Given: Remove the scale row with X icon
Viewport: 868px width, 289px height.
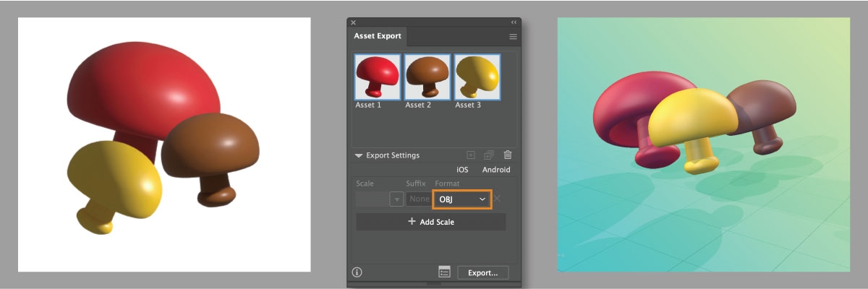Looking at the screenshot, I should [x=498, y=199].
